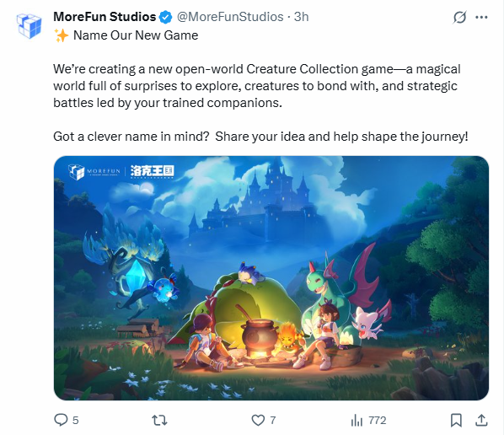Repost this tweet using the retweet icon
Viewport: 504px width, 435px height.
click(159, 420)
